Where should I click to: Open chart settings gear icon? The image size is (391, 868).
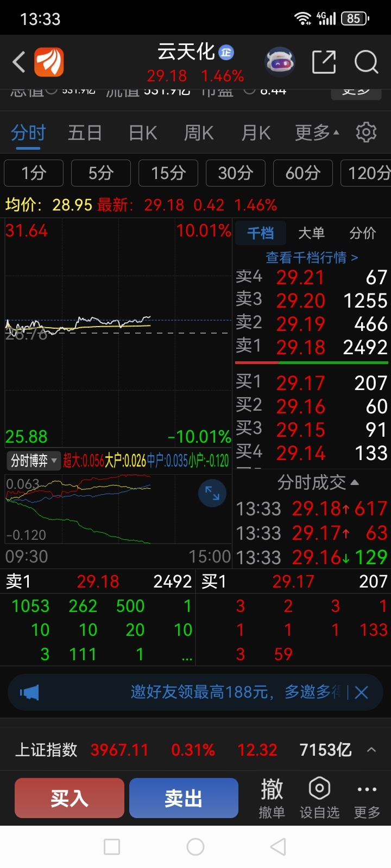pos(366,132)
